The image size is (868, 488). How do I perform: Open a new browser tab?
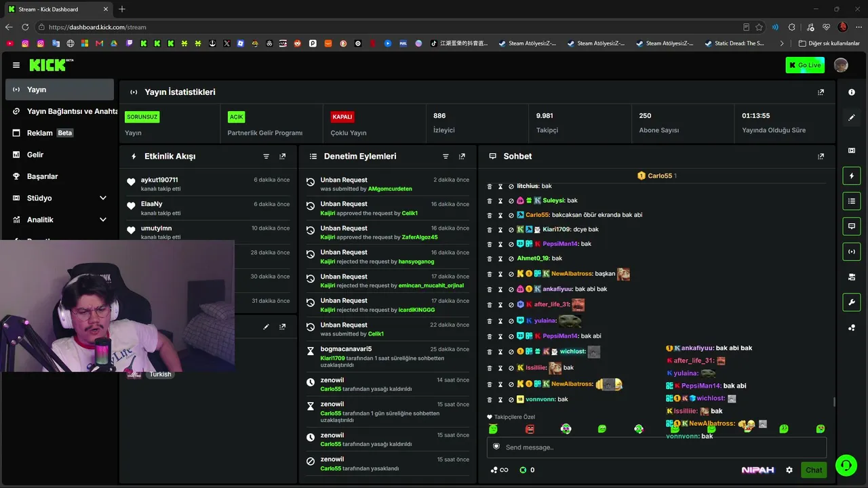(122, 9)
